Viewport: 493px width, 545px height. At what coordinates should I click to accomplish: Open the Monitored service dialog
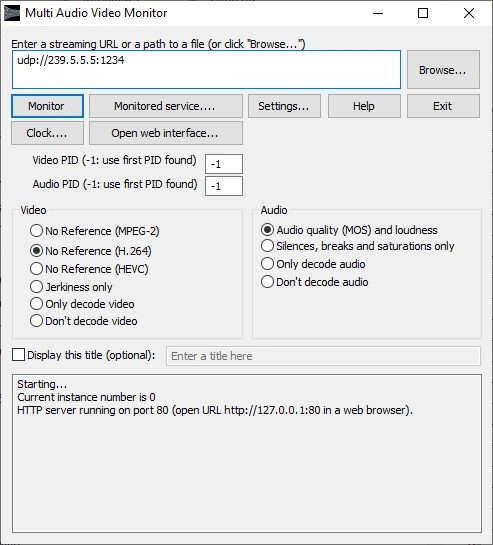coord(166,106)
